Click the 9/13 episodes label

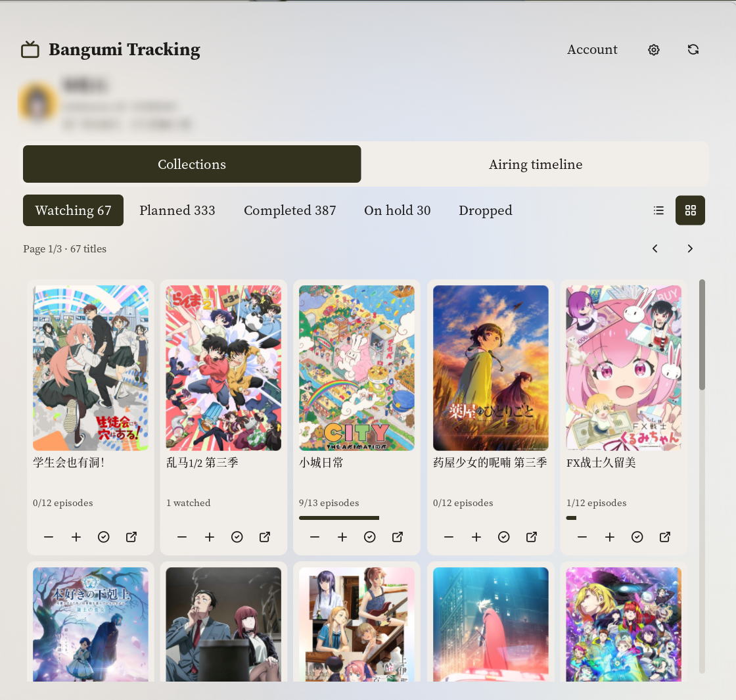pyautogui.click(x=329, y=503)
